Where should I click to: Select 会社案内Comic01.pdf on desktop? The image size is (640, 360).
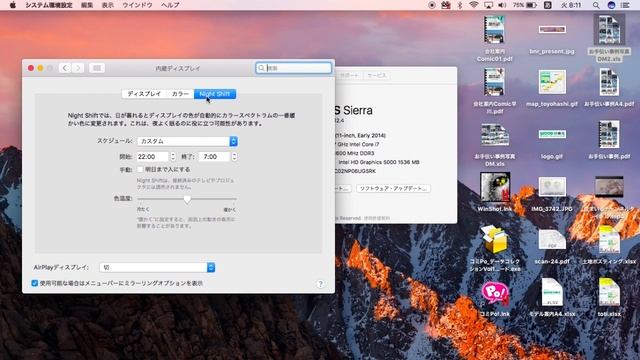pyautogui.click(x=494, y=39)
